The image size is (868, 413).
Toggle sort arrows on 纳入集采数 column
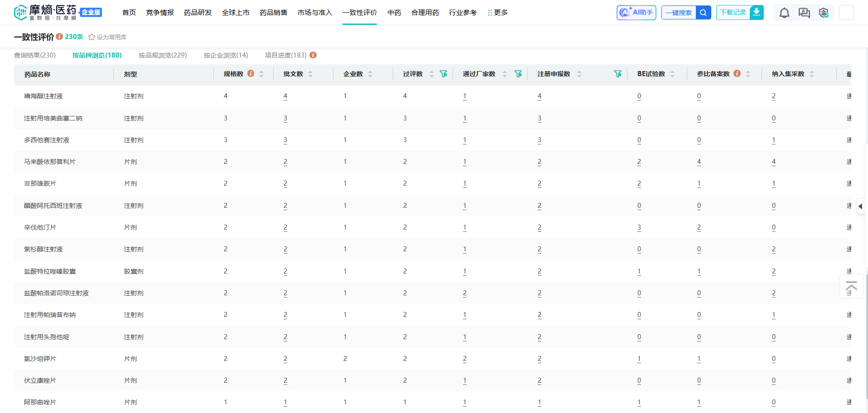[x=812, y=74]
